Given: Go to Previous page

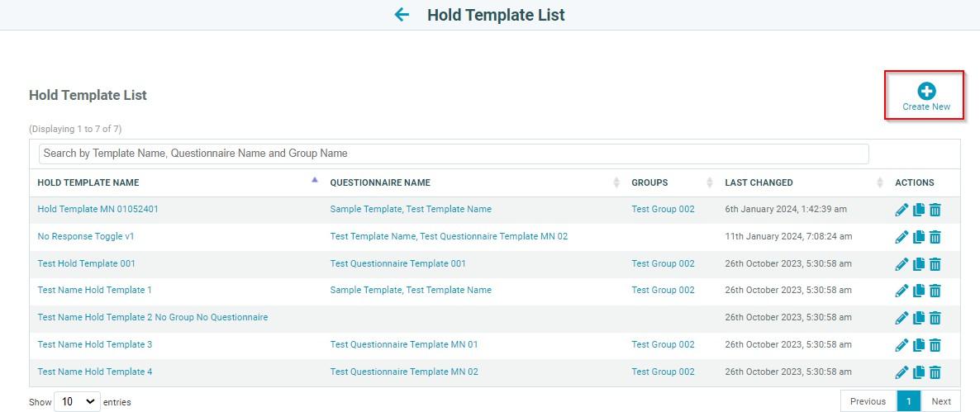Looking at the screenshot, I should 868,401.
